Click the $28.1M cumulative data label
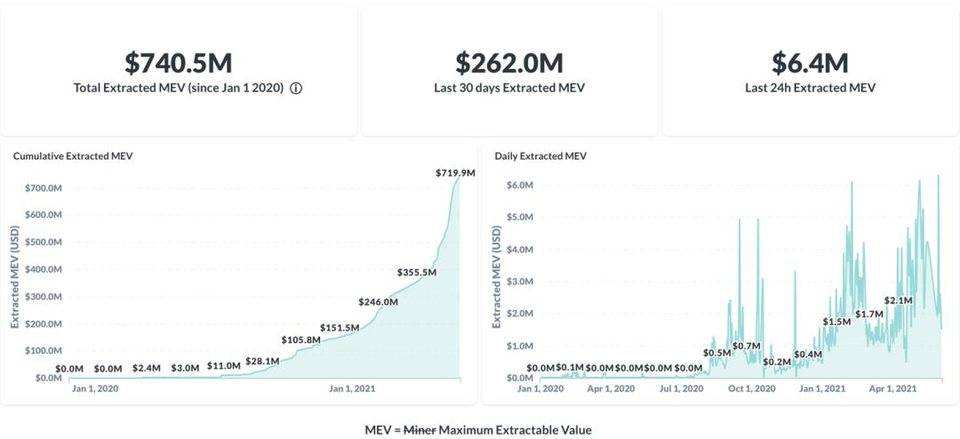Viewport: 960px width, 439px height. [x=262, y=361]
